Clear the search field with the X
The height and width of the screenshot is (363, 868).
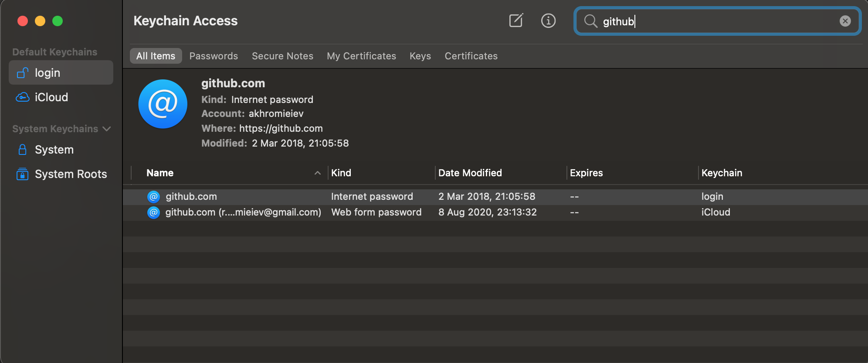coord(845,21)
